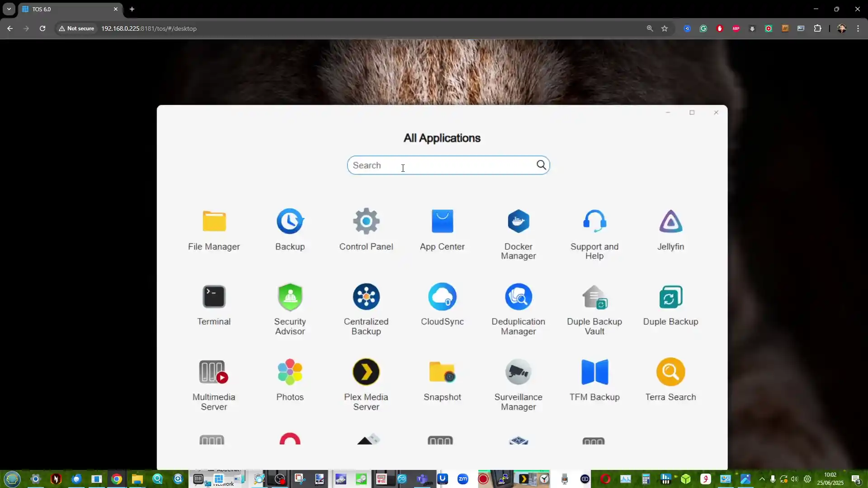This screenshot has height=488, width=868.
Task: Launch CloudSync
Action: click(x=442, y=296)
